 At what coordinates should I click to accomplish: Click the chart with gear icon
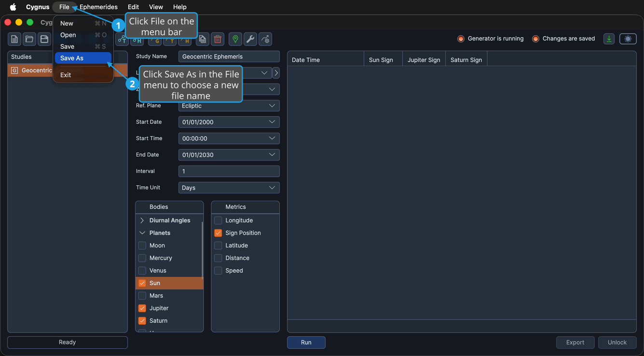tap(265, 39)
